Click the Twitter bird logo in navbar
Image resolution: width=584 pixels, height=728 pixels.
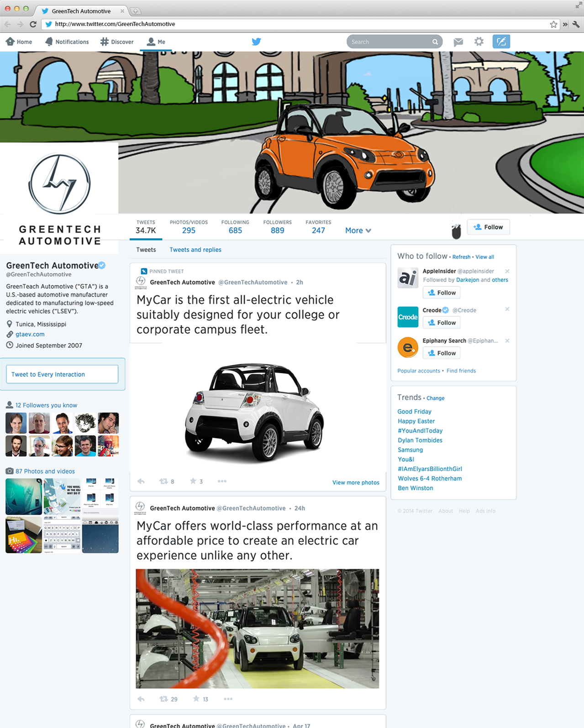(x=257, y=42)
